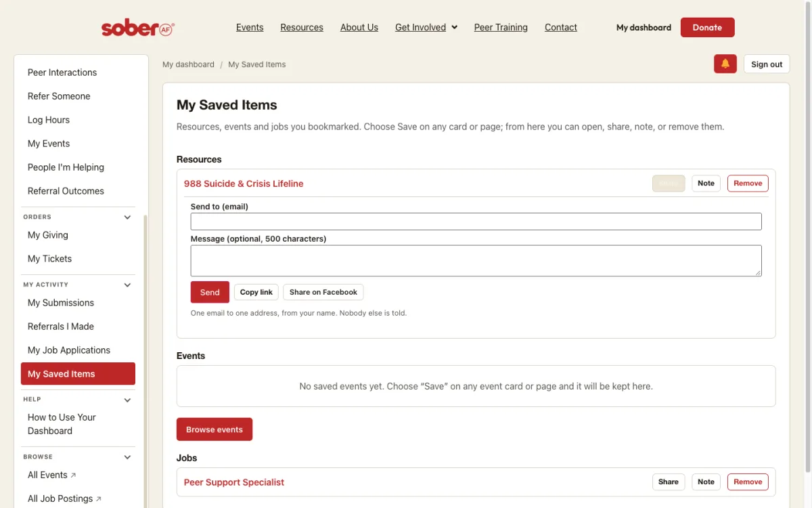Collapse the HELP sidebar section
This screenshot has height=508, width=812.
pyautogui.click(x=127, y=400)
